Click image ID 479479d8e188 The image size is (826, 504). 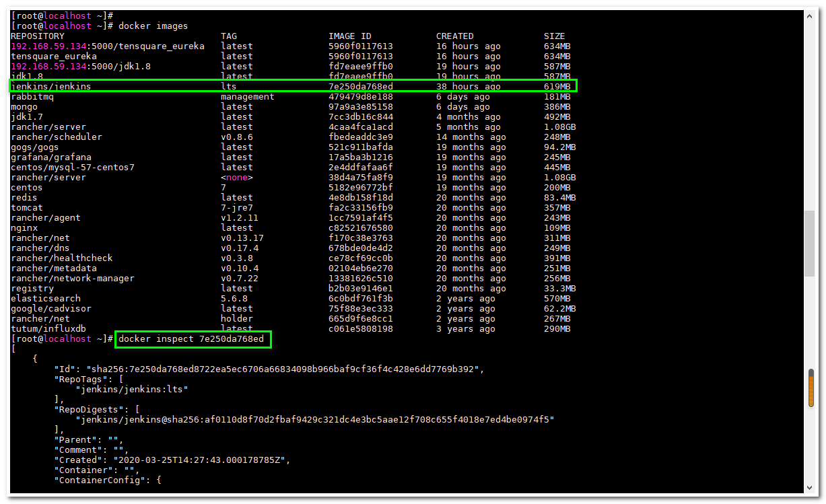(x=361, y=96)
